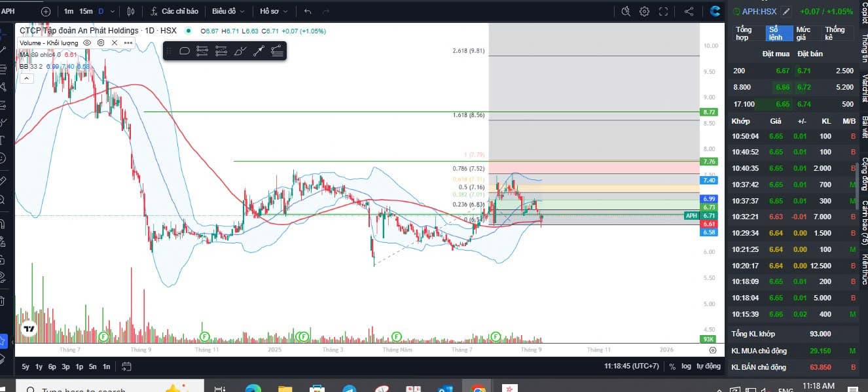The width and height of the screenshot is (868, 392).
Task: Undo the last chart action
Action: click(x=308, y=11)
